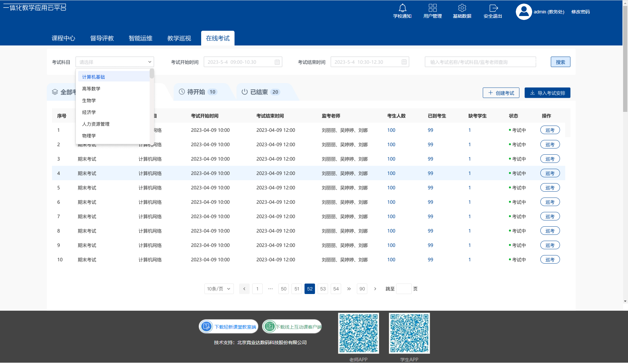Click the 监考老师 column header
The width and height of the screenshot is (628, 364).
[331, 116]
